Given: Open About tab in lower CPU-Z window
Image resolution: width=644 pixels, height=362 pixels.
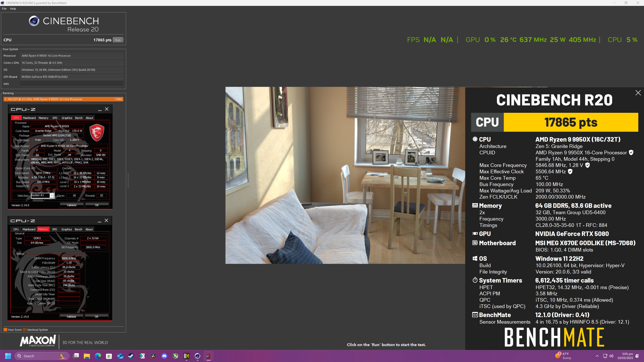Looking at the screenshot, I should [x=89, y=229].
